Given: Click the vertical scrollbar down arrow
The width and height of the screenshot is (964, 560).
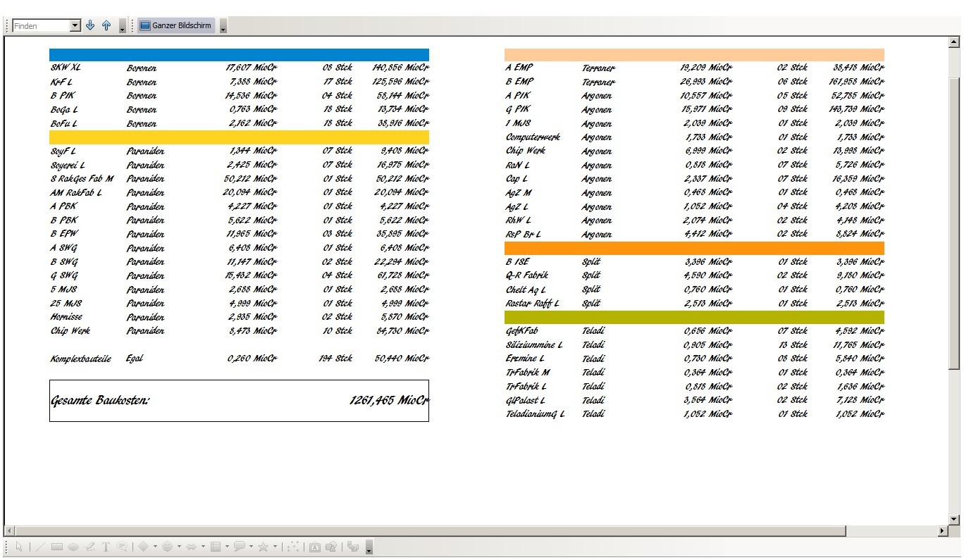Looking at the screenshot, I should pyautogui.click(x=955, y=519).
